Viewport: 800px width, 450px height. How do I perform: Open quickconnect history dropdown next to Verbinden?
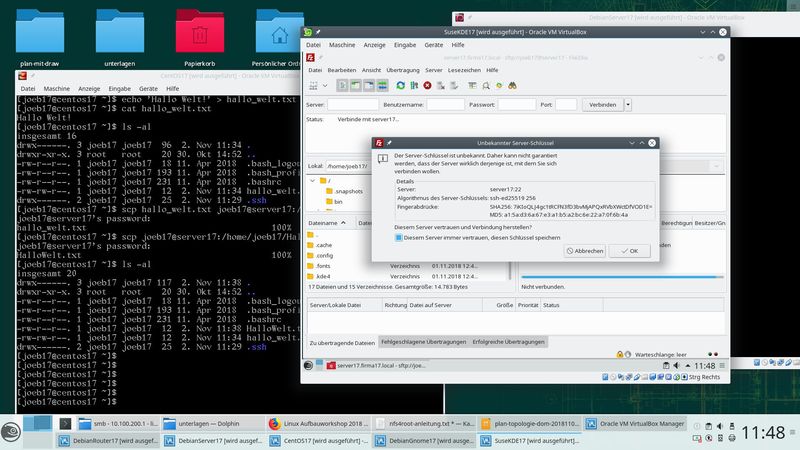click(x=628, y=105)
